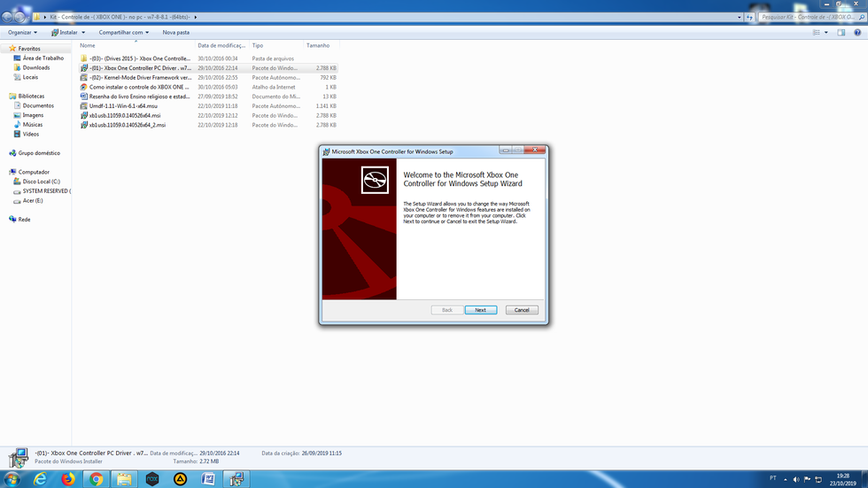Switch to Microsoft Word taskbar icon

(x=208, y=479)
